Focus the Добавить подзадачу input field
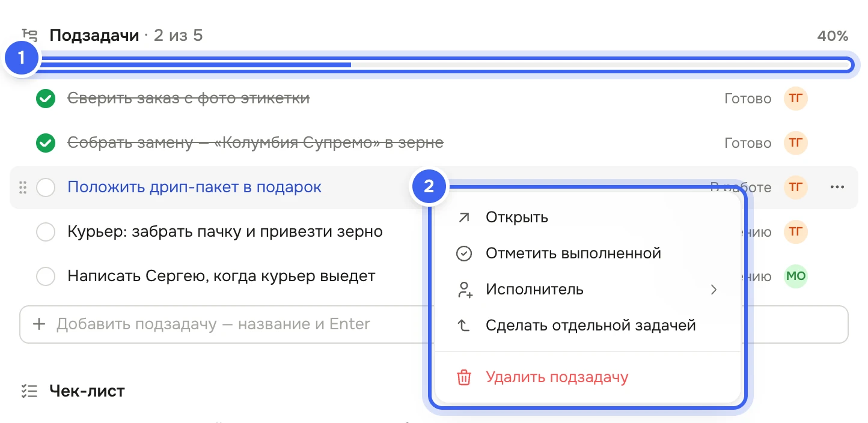The image size is (868, 423). pos(434,324)
